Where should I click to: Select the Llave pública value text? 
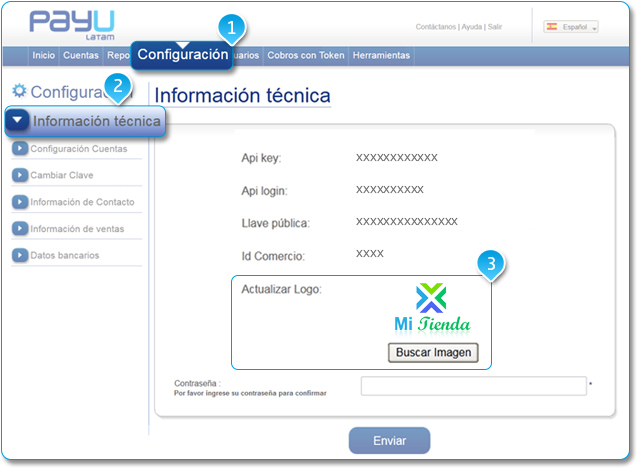pyautogui.click(x=406, y=222)
